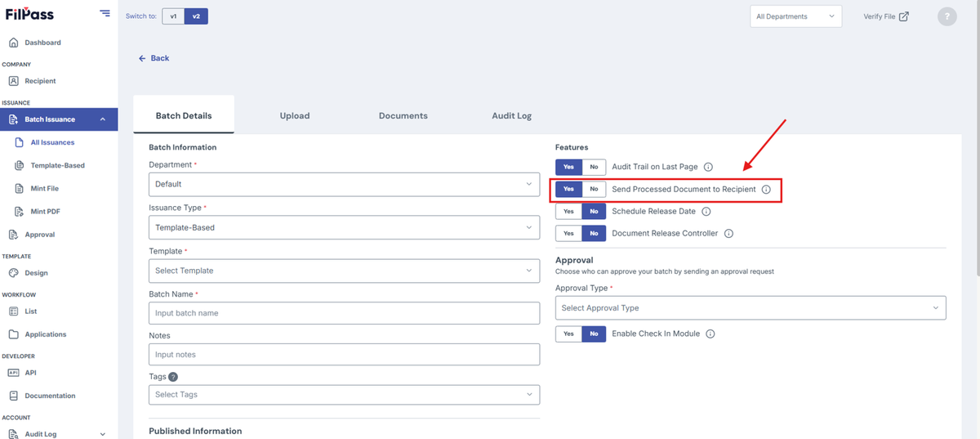Set Audit Trail on Last Page to No
This screenshot has width=980, height=439.
pyautogui.click(x=594, y=167)
